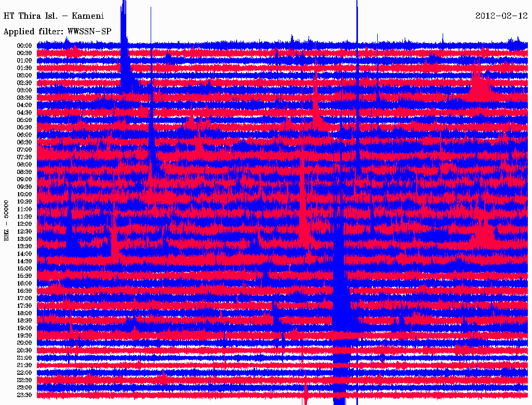The image size is (532, 405).
Task: Click the 05:30 time label
Action: click(x=24, y=128)
